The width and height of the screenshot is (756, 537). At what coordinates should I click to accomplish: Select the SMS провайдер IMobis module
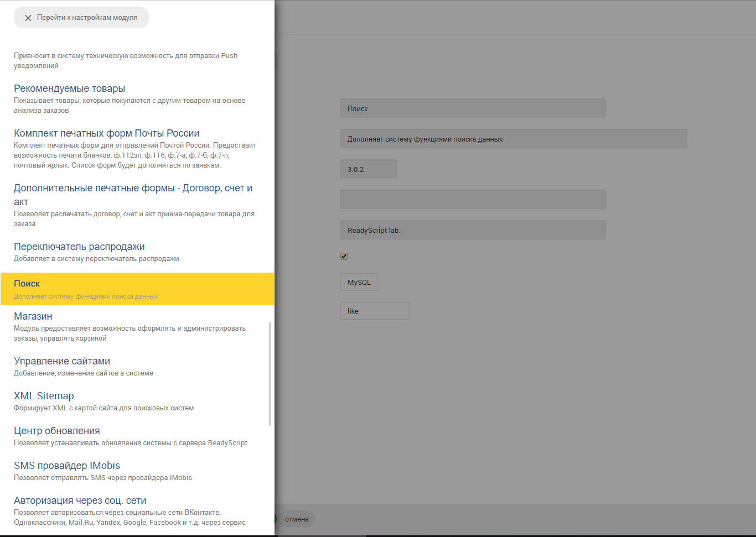tap(67, 466)
